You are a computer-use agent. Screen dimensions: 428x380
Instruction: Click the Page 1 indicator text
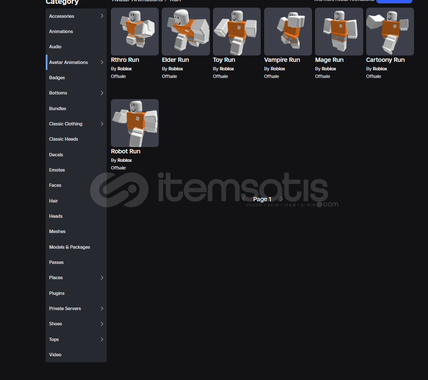tap(262, 199)
